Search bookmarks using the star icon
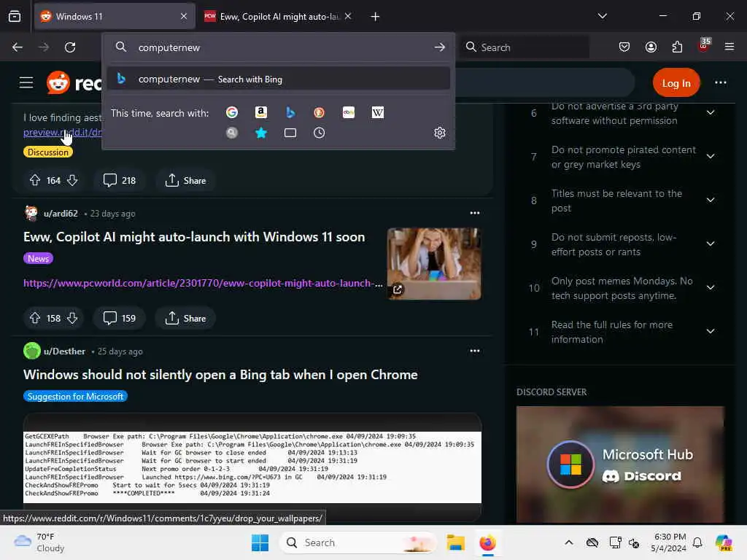This screenshot has width=747, height=560. click(260, 133)
